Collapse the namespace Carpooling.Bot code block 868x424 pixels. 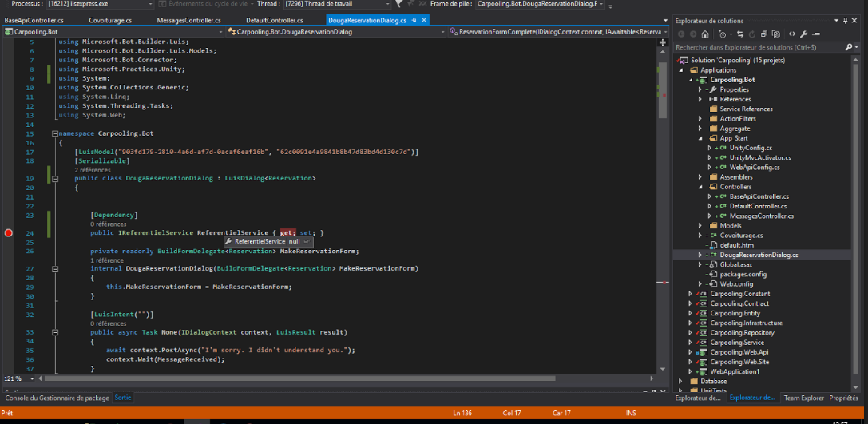tap(55, 133)
